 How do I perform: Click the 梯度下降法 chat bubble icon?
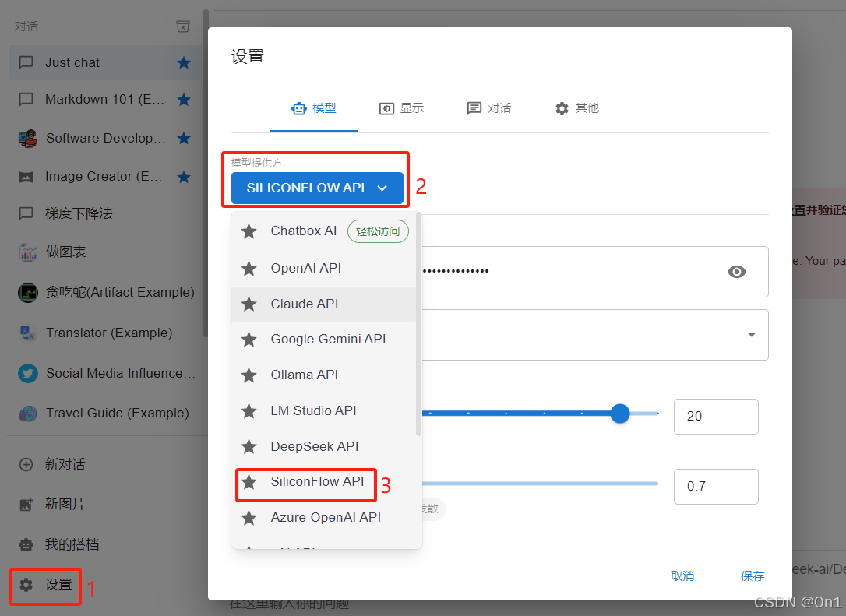[x=26, y=213]
